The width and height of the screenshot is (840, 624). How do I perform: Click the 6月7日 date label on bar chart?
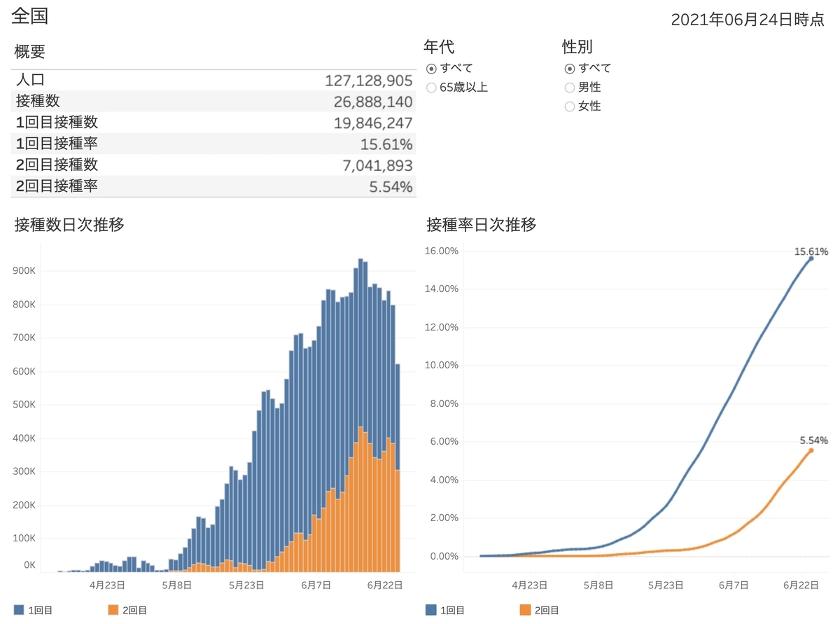pyautogui.click(x=316, y=585)
